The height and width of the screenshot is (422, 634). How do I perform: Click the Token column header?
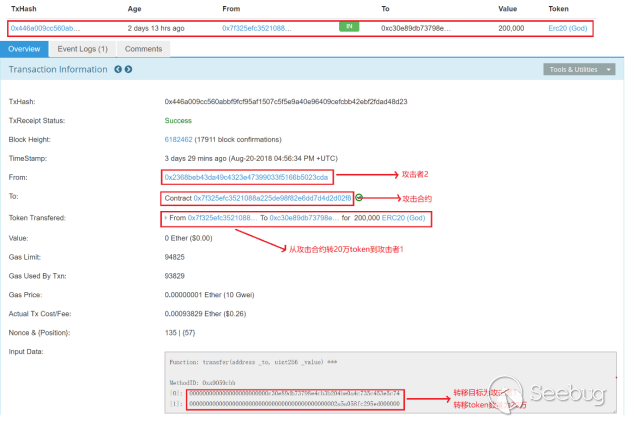[x=558, y=9]
